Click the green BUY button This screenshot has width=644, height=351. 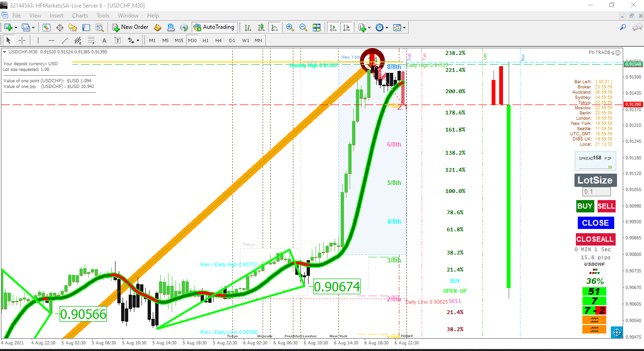[585, 206]
